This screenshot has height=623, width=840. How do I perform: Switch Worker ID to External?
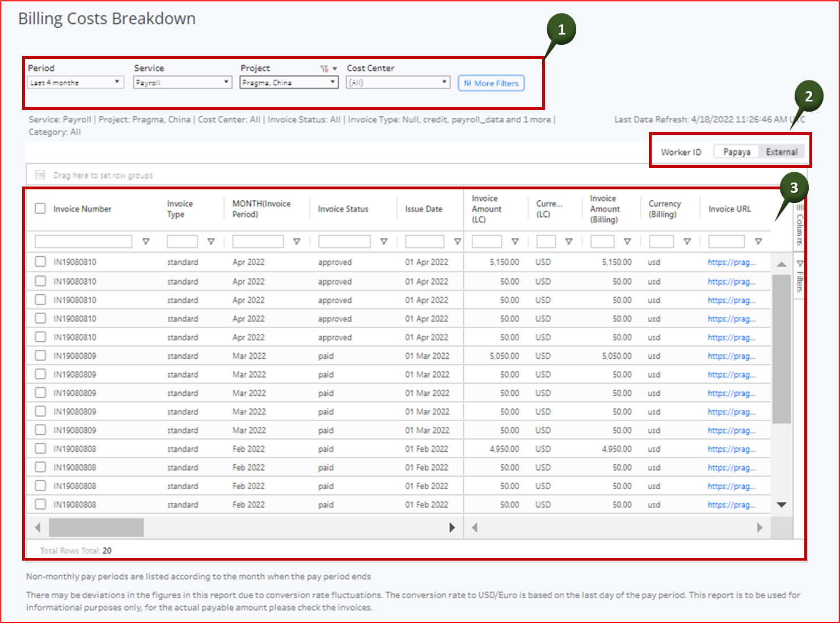782,151
